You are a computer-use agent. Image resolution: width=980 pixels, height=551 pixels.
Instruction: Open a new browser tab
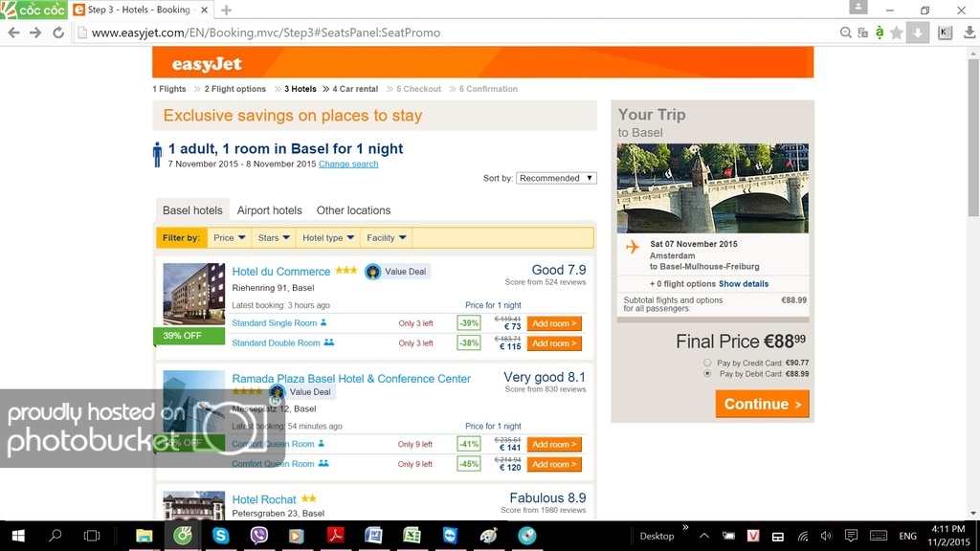(226, 10)
